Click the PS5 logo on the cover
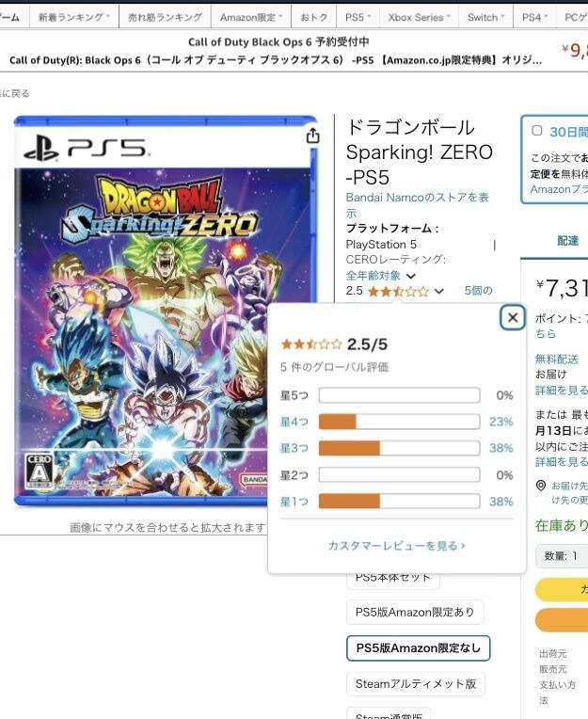 (x=86, y=148)
